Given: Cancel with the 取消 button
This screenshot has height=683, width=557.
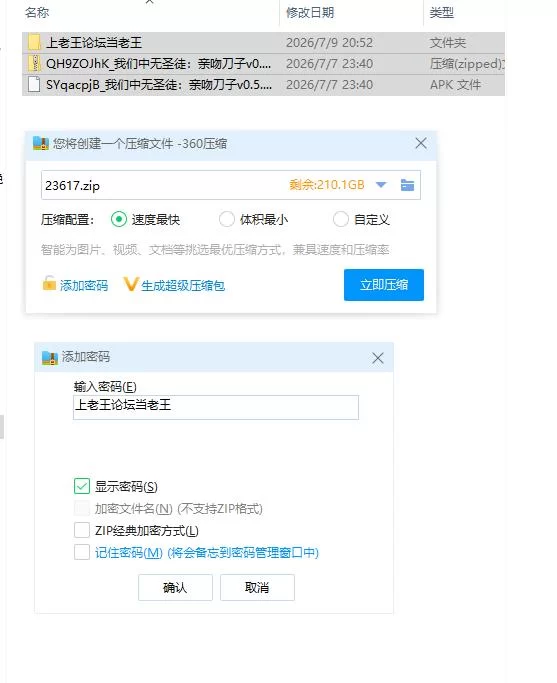Looking at the screenshot, I should pyautogui.click(x=257, y=588).
